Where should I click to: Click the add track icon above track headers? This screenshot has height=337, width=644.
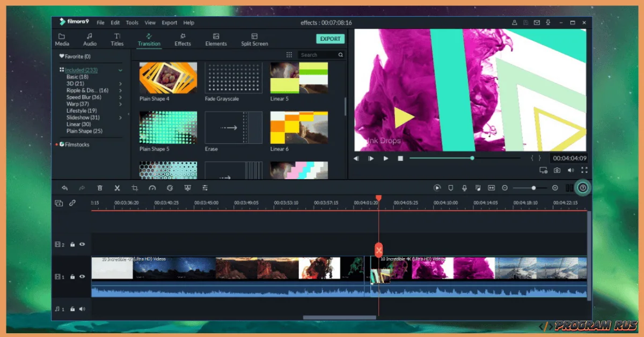click(x=59, y=203)
